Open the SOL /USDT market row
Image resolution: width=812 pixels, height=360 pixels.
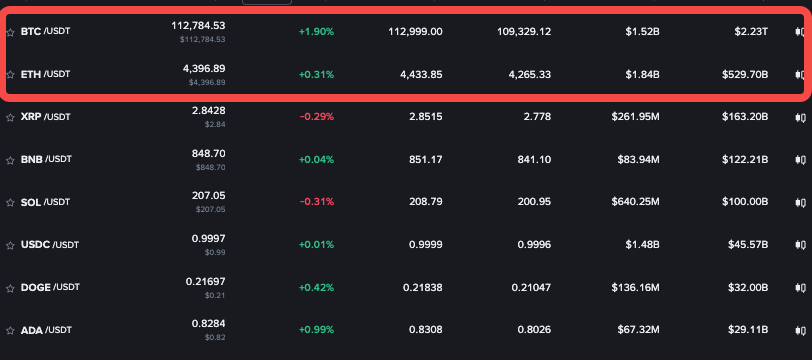tap(406, 202)
